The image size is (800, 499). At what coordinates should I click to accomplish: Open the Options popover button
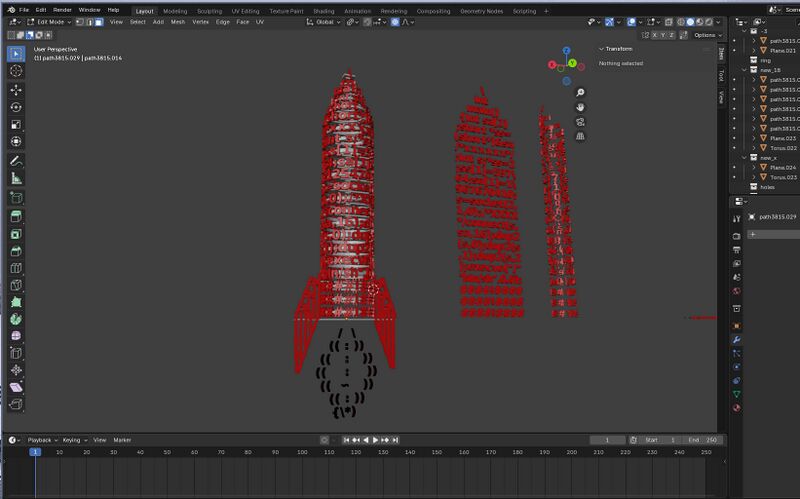[x=704, y=35]
